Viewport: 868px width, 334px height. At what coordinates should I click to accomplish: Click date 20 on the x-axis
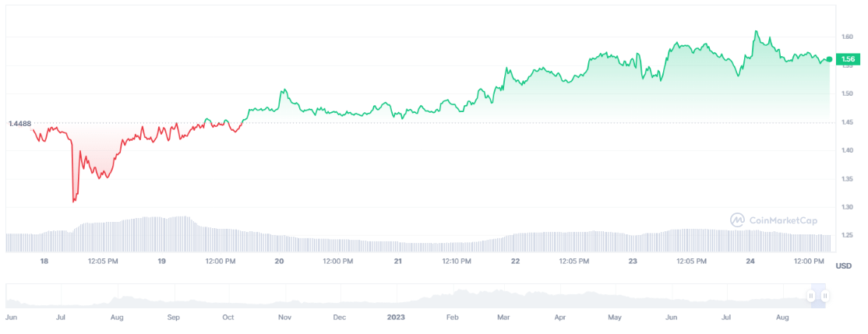tap(280, 262)
